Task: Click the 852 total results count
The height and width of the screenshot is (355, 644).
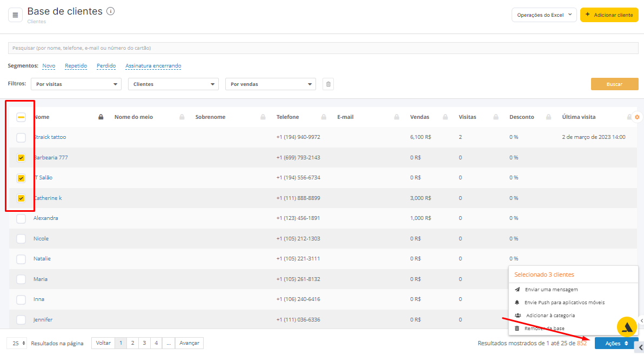Action: click(x=582, y=343)
